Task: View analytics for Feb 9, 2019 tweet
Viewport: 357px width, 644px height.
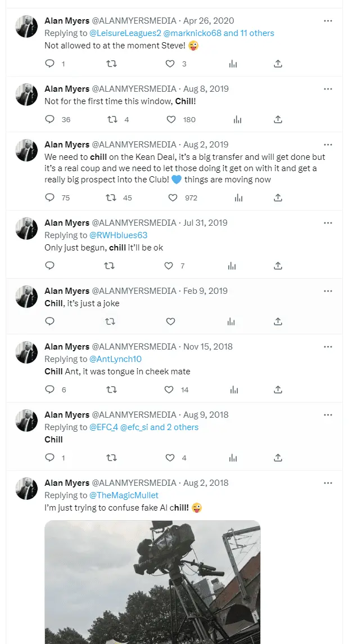Action: 231,321
